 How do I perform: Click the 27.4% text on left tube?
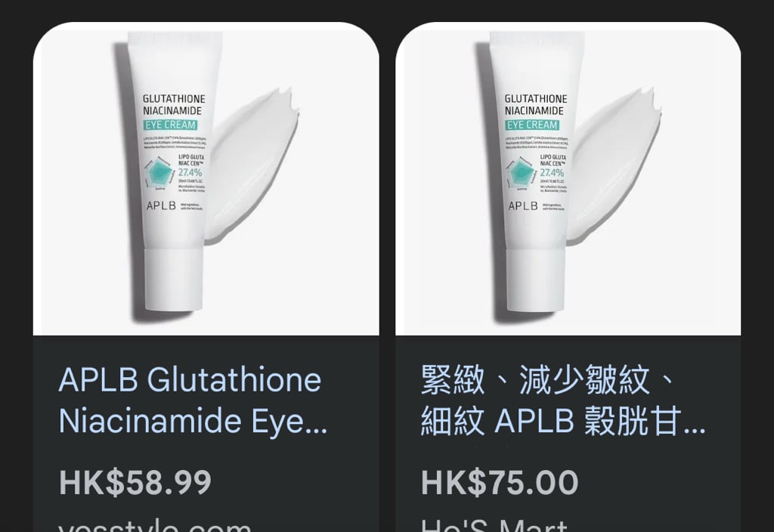[190, 173]
